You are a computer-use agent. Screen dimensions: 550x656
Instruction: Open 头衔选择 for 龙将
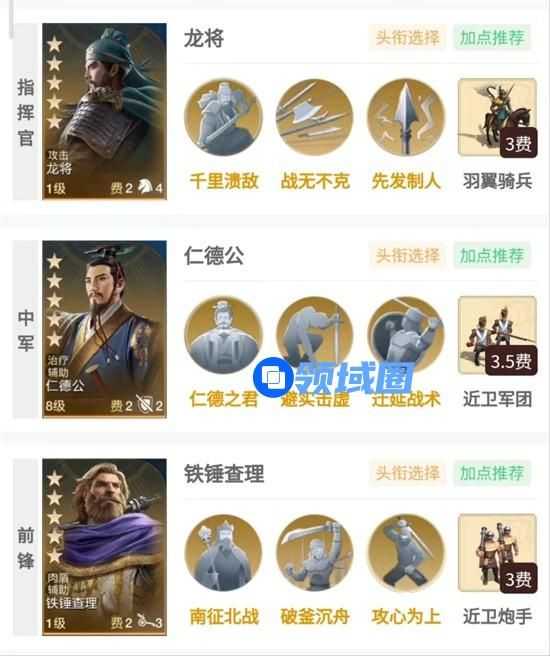click(x=407, y=38)
